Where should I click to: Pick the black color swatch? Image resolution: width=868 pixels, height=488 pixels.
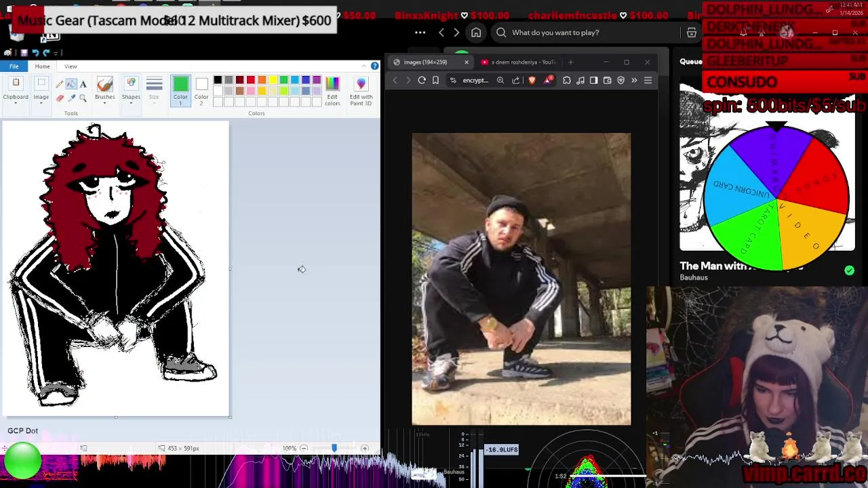(218, 80)
